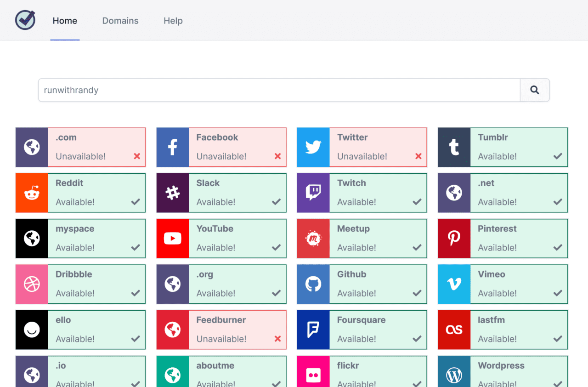Click the Twitch icon
This screenshot has width=588, height=387.
[x=313, y=193]
